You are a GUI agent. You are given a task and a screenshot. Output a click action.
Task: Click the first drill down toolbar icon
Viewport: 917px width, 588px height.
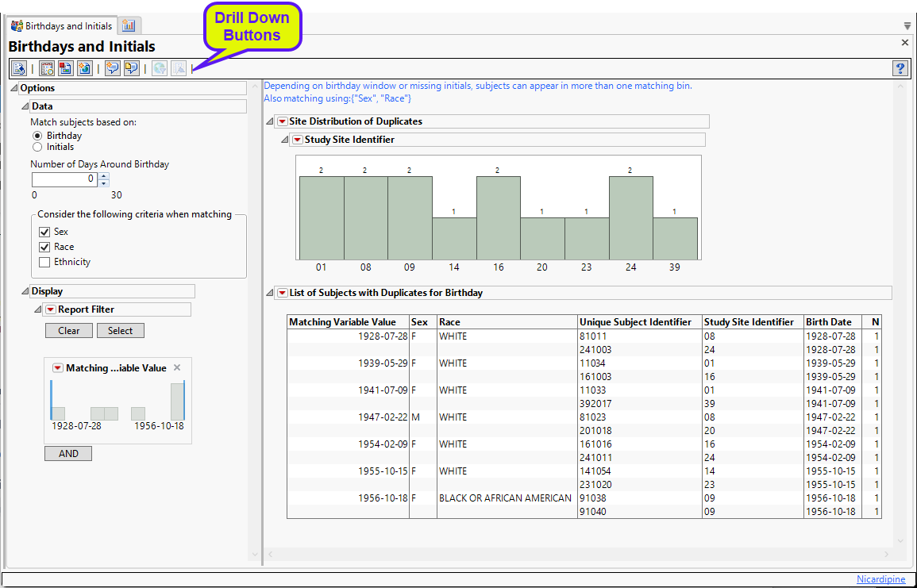click(x=160, y=68)
